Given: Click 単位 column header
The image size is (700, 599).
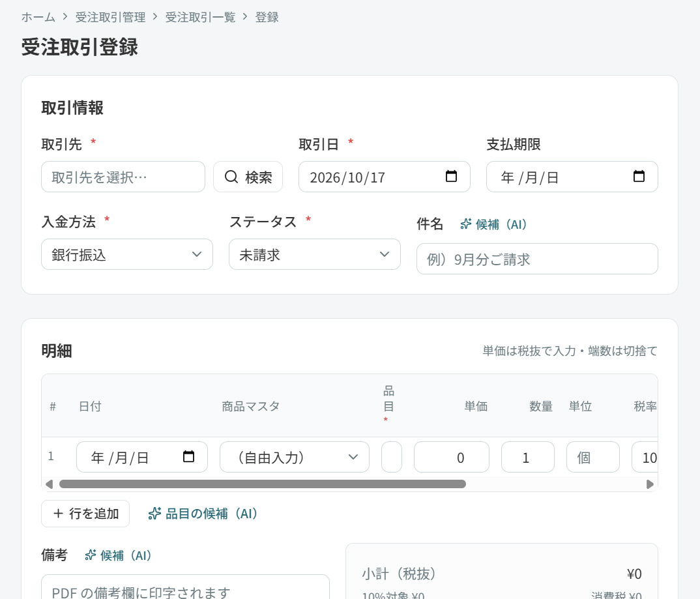Looking at the screenshot, I should click(x=580, y=406).
